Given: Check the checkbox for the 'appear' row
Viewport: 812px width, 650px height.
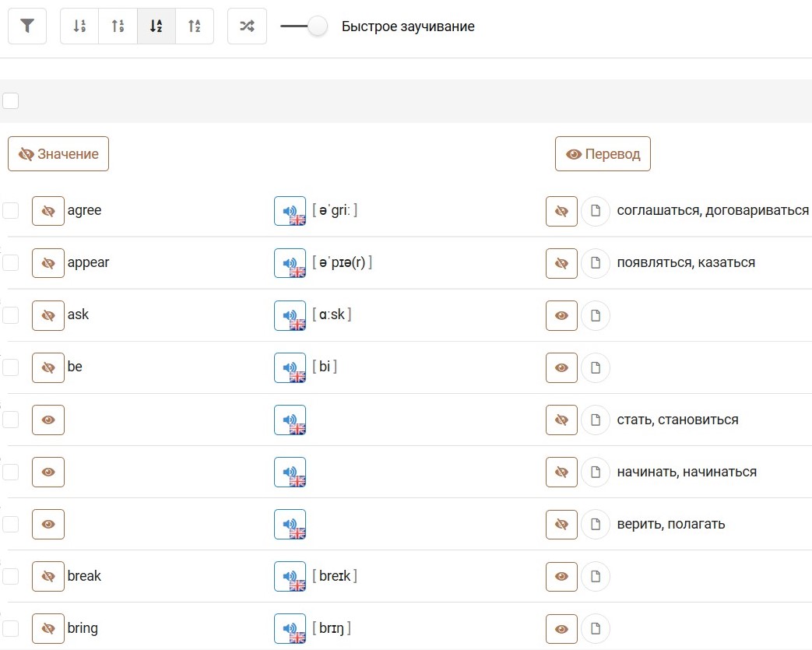Looking at the screenshot, I should [x=10, y=263].
